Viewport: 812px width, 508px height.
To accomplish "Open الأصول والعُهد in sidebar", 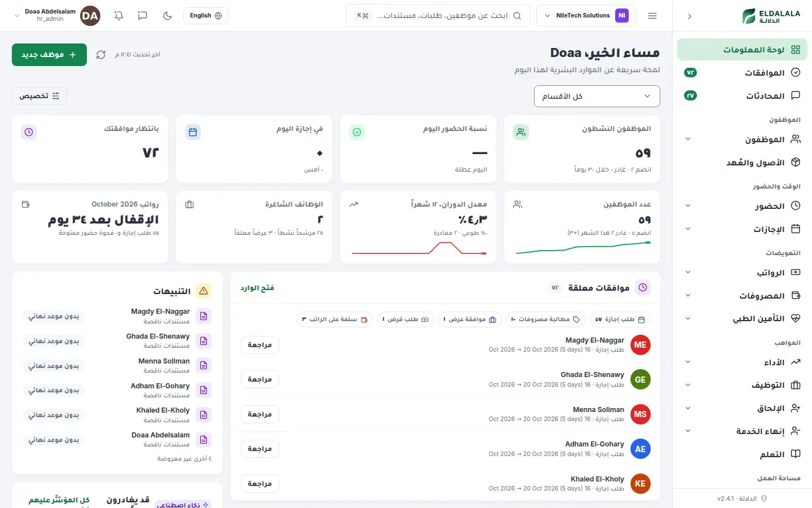I will coord(742,163).
